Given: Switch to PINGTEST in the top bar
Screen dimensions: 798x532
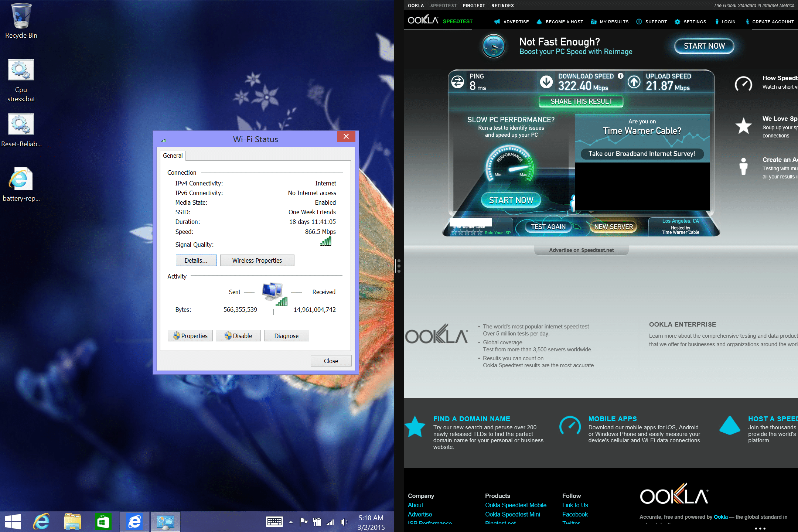Looking at the screenshot, I should (x=474, y=6).
